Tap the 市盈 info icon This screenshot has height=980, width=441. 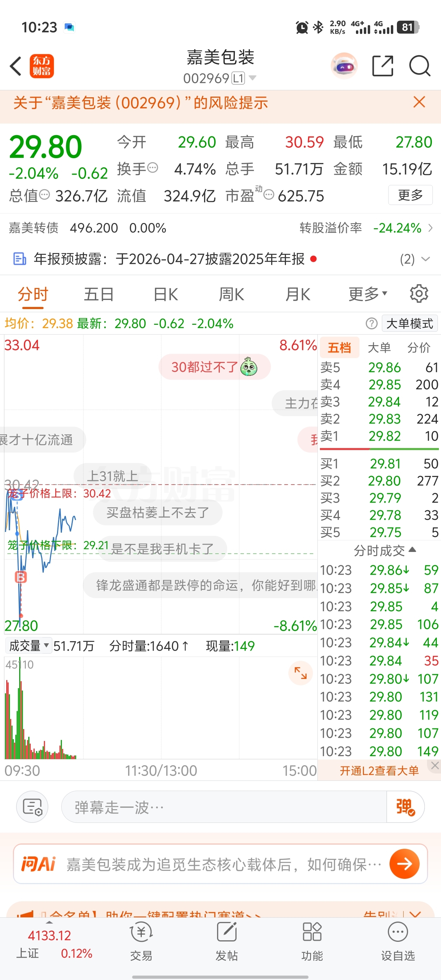coord(269,195)
